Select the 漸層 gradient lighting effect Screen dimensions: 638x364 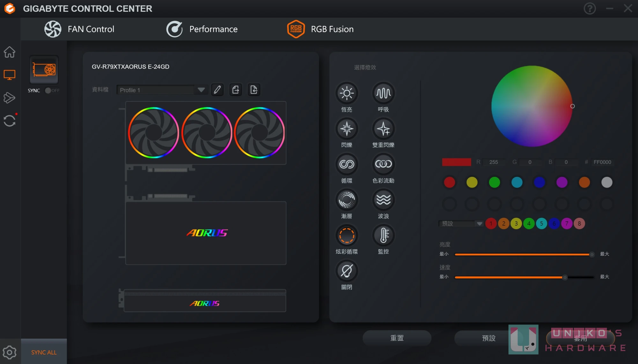pyautogui.click(x=347, y=200)
